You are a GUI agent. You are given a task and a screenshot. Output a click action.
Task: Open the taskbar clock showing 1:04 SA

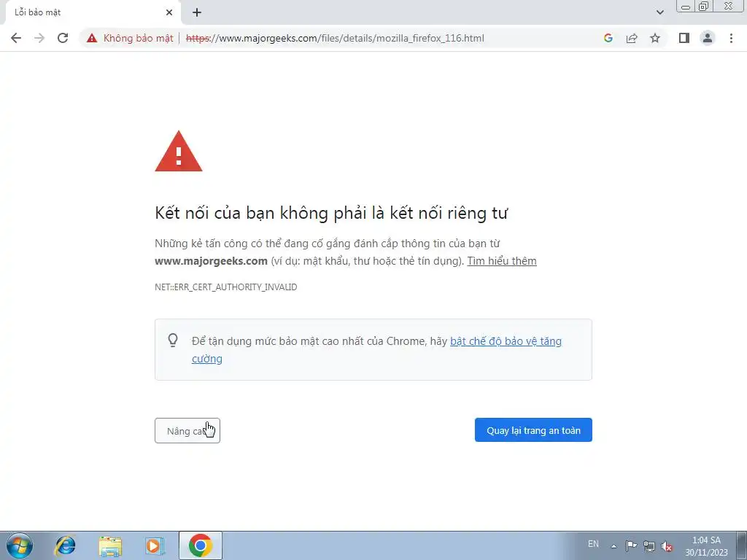tap(706, 546)
